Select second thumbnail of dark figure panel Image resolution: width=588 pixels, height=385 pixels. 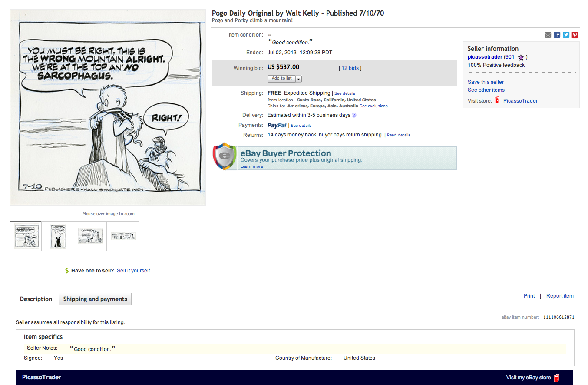click(58, 236)
